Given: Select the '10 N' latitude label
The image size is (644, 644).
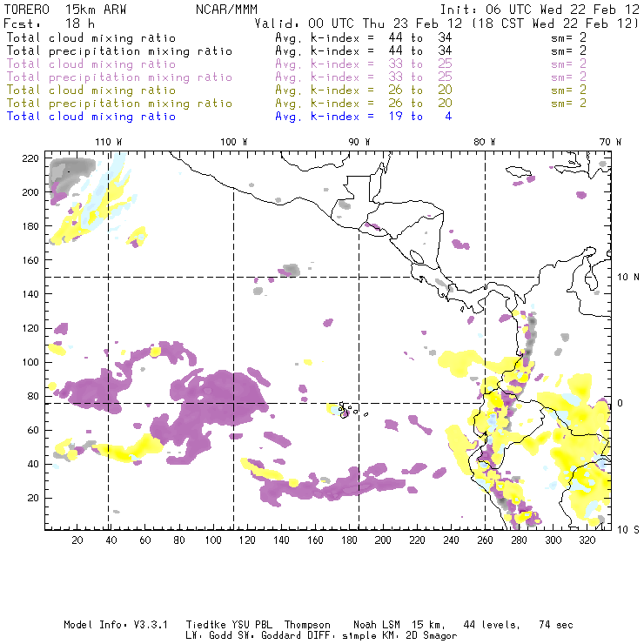Looking at the screenshot, I should click(628, 278).
